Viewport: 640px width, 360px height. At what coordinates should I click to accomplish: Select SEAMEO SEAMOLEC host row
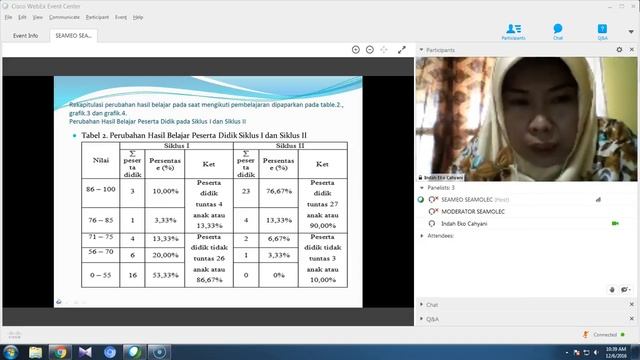[x=526, y=200]
